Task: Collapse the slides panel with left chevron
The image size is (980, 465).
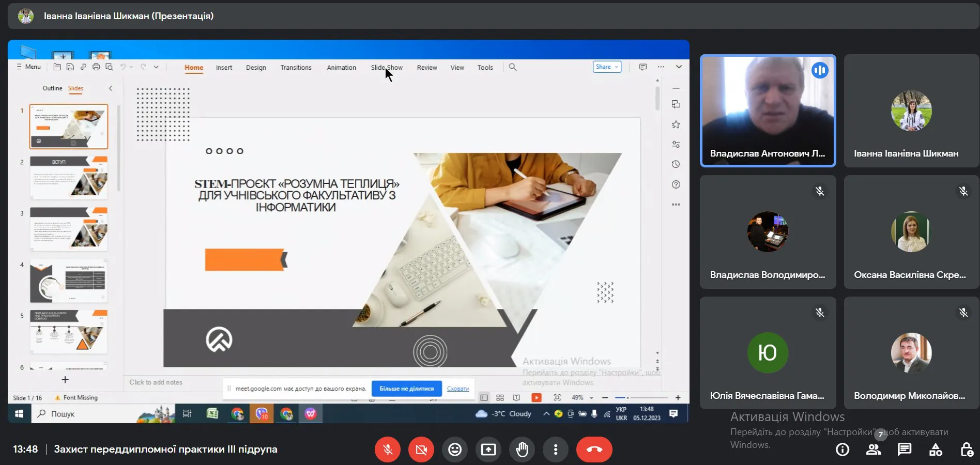Action: tap(111, 88)
